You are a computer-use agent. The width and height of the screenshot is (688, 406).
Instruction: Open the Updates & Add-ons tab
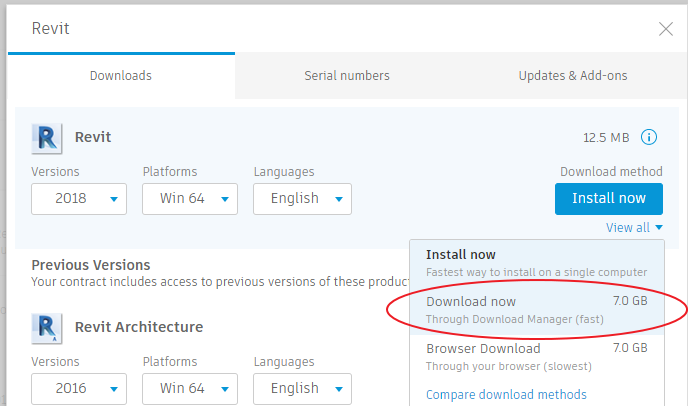coord(573,75)
